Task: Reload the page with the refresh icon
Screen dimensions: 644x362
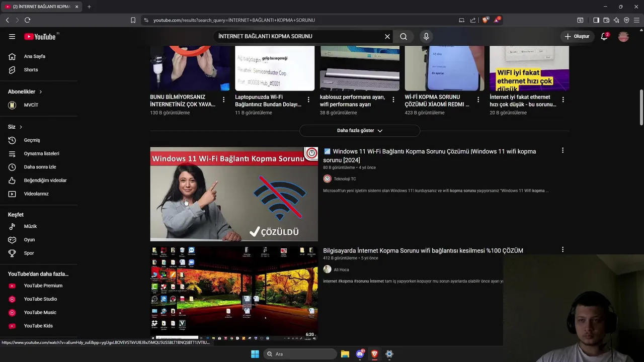Action: tap(27, 20)
